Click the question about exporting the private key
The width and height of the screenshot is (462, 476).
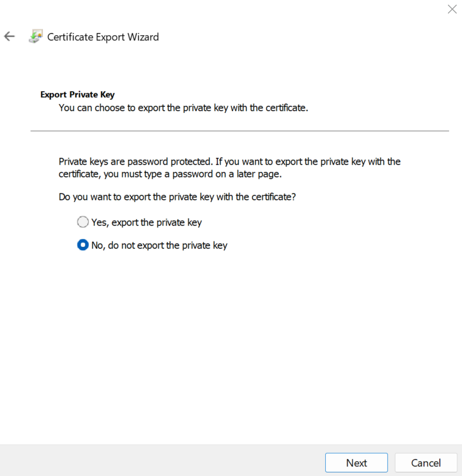177,197
